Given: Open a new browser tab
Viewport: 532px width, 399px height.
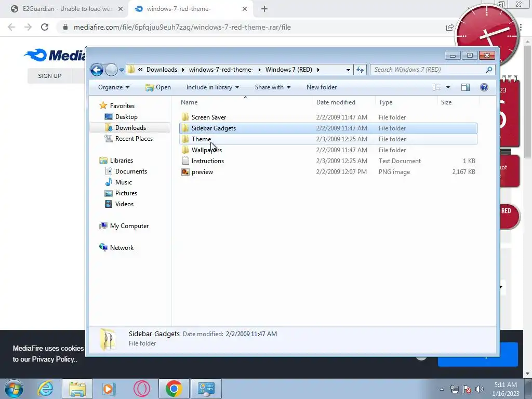Looking at the screenshot, I should 264,9.
